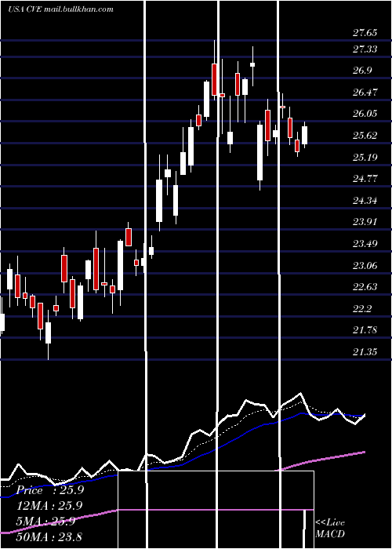The height and width of the screenshot is (549, 392).
Task: Click the 22.2 price axis label
Action: click(x=362, y=309)
